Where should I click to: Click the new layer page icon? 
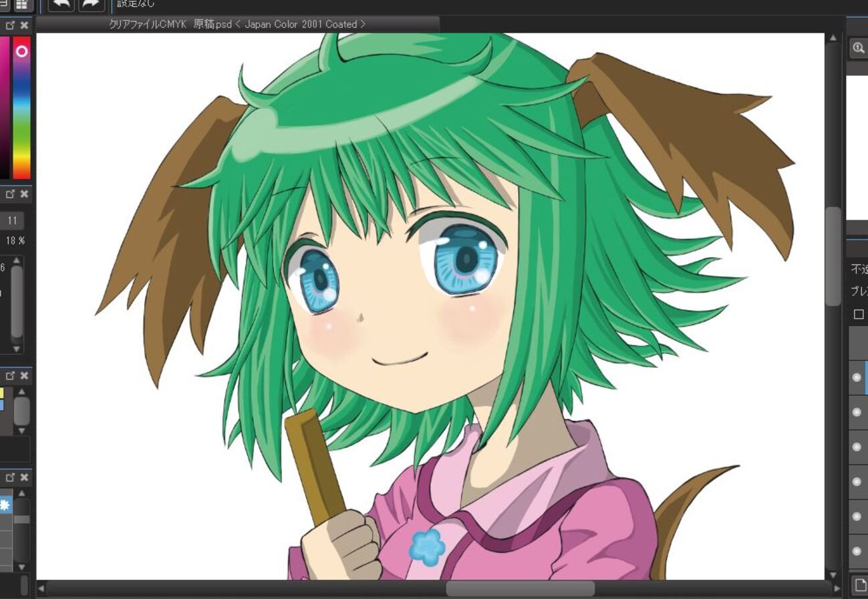[x=861, y=586]
